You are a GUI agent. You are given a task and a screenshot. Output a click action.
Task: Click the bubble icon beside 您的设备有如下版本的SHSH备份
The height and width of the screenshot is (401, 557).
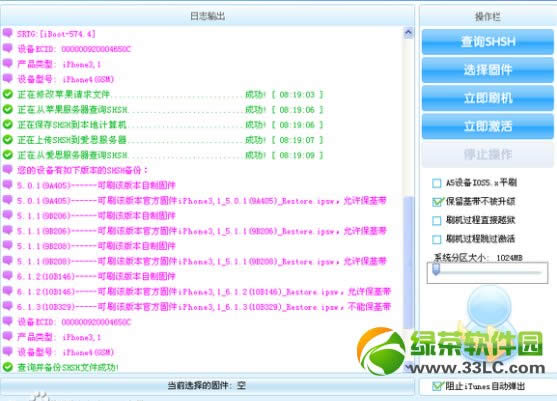(7, 170)
